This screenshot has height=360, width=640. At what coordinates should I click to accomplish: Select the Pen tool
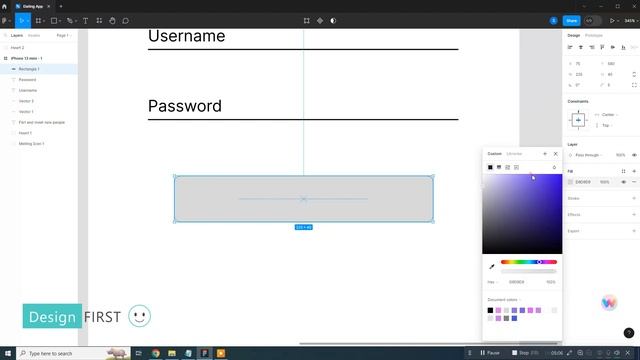tap(70, 21)
